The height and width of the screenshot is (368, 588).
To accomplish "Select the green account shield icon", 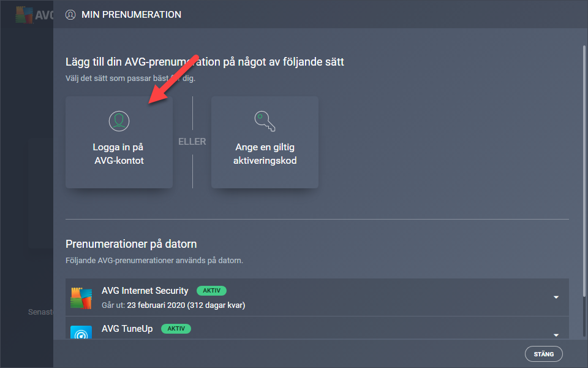I will [x=119, y=121].
